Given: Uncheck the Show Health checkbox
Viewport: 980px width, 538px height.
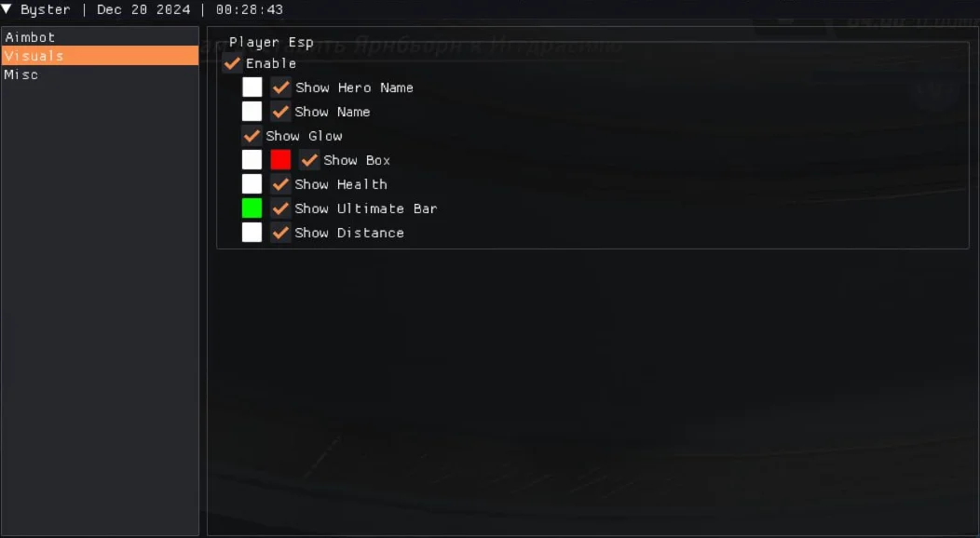Looking at the screenshot, I should [280, 184].
